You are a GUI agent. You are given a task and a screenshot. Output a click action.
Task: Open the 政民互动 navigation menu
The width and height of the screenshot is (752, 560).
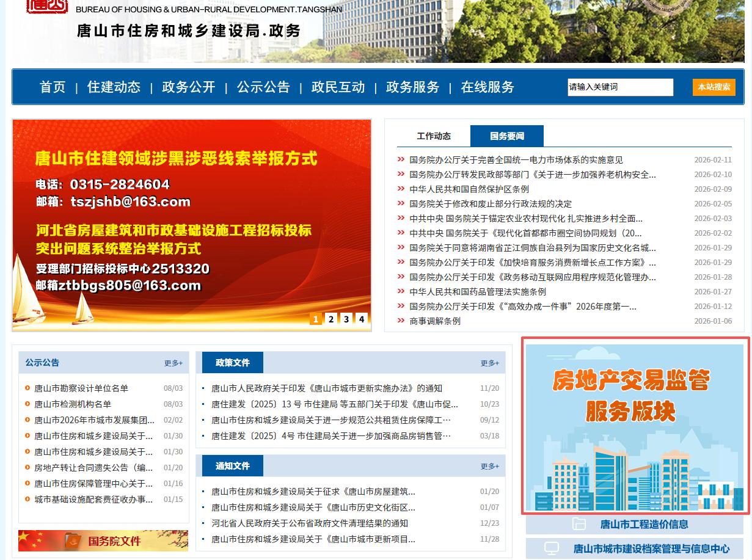338,87
